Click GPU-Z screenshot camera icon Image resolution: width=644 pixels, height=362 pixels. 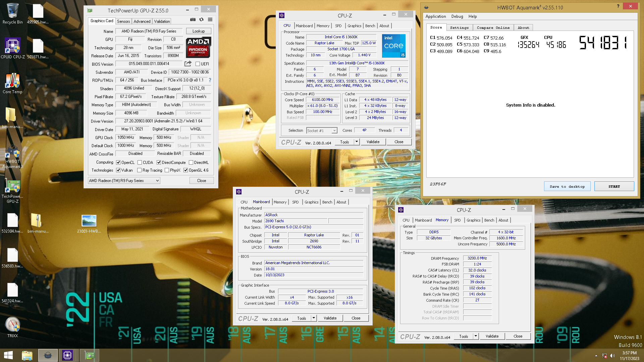coord(193,19)
